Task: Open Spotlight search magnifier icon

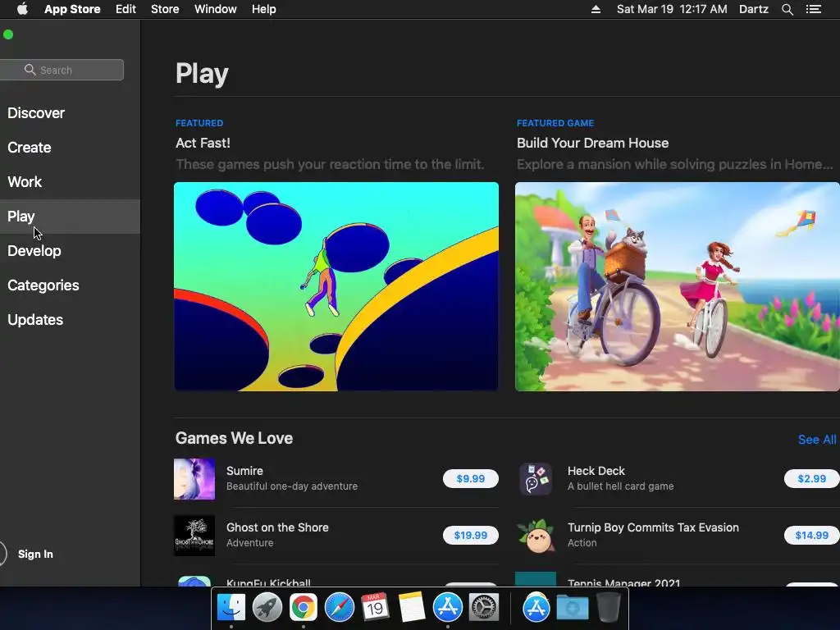Action: tap(787, 9)
